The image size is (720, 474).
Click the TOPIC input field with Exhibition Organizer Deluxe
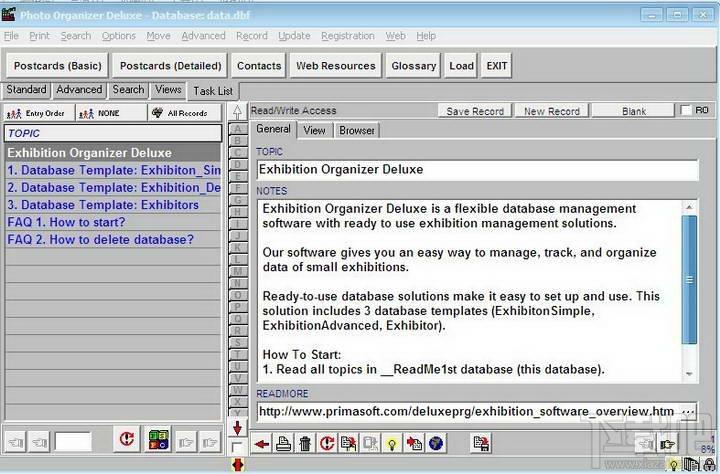coord(478,169)
